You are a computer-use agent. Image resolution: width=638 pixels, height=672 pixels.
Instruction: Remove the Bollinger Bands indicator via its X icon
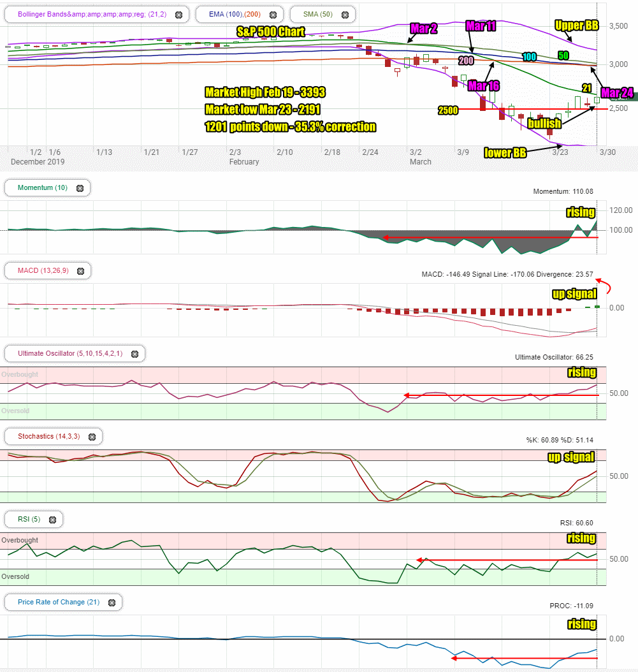pos(179,15)
